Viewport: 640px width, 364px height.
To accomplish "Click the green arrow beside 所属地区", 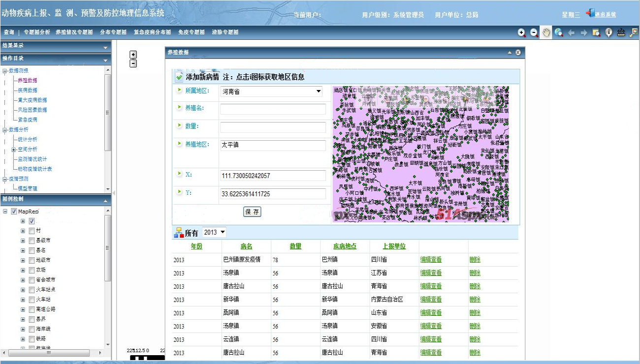I will [179, 91].
